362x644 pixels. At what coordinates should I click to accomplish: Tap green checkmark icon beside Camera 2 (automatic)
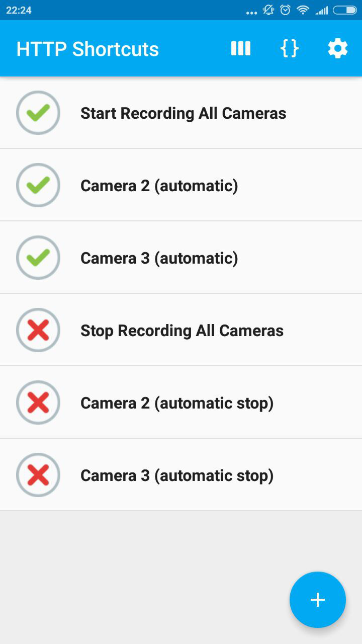click(38, 185)
